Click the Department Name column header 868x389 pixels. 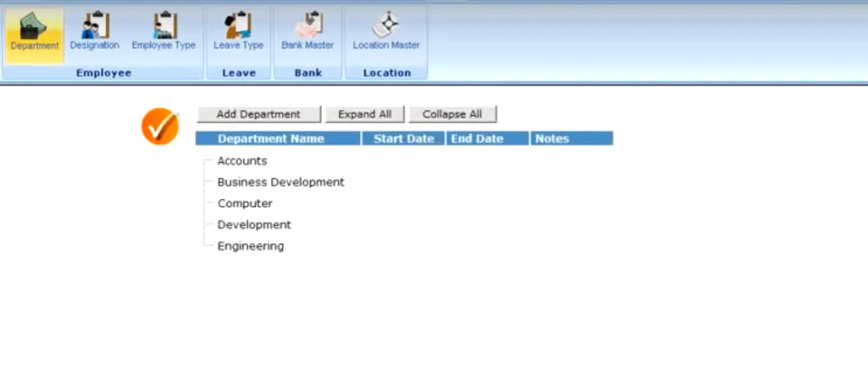pos(278,138)
